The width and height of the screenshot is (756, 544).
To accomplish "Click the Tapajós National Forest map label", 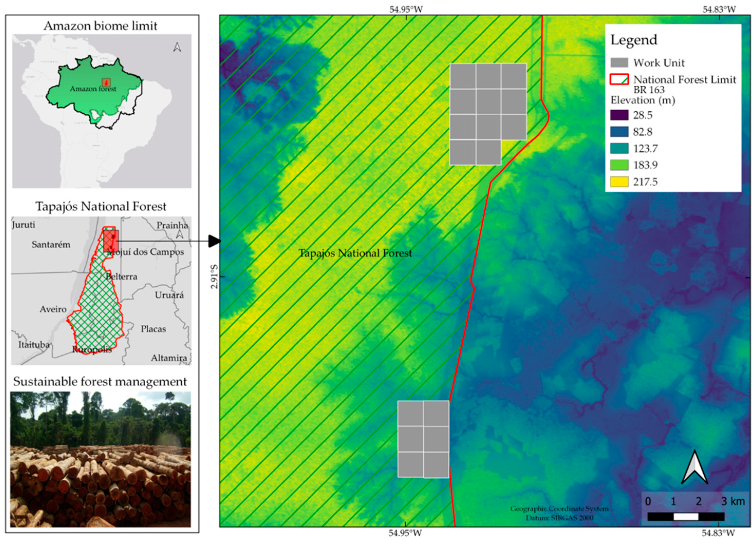I will click(355, 253).
